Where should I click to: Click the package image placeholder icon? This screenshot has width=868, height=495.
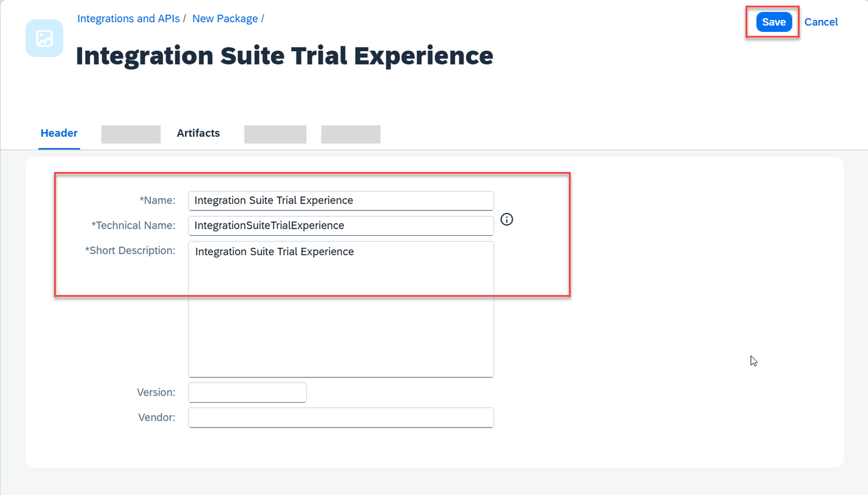[x=45, y=38]
